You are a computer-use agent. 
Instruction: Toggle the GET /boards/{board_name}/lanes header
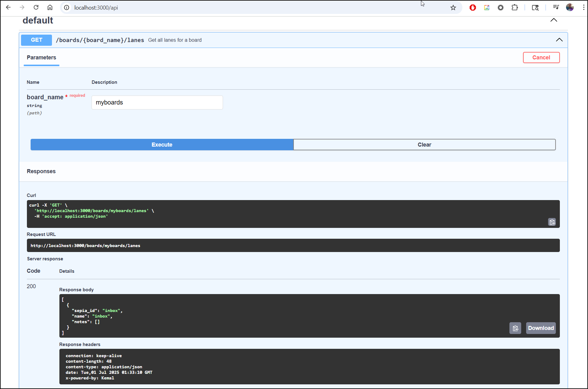pos(100,40)
